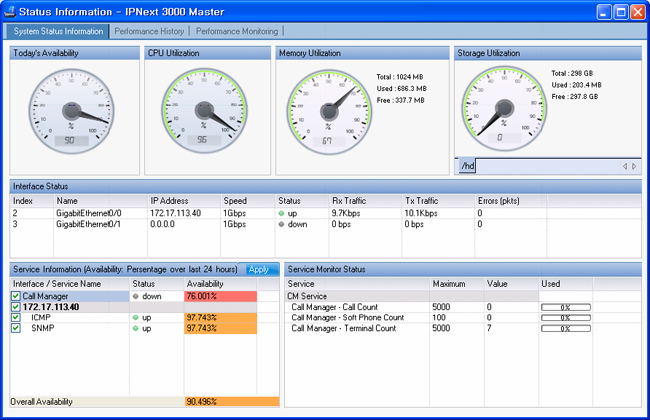The width and height of the screenshot is (650, 420).
Task: Click the down status dot for Call Manager
Action: click(137, 296)
